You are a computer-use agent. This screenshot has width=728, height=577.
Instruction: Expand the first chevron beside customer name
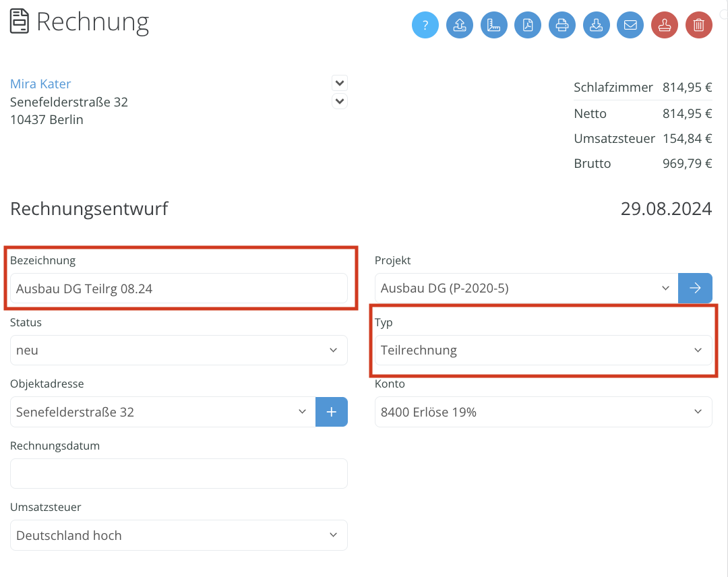pos(340,83)
